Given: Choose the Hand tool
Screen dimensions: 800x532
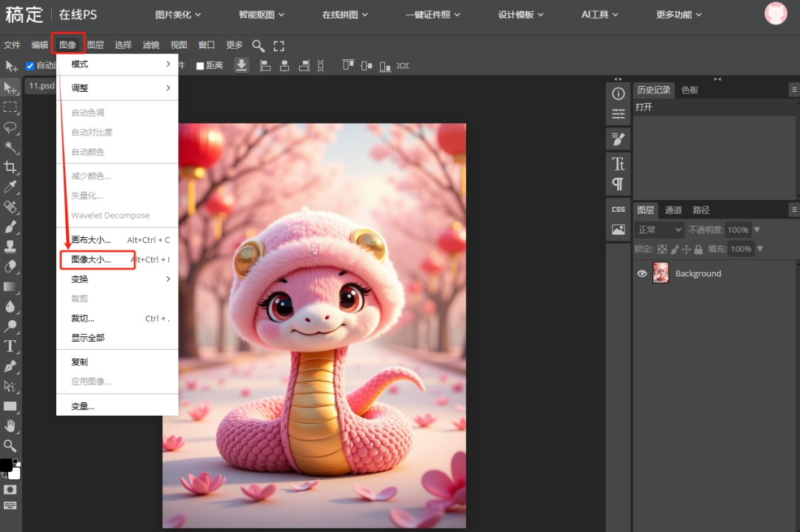Looking at the screenshot, I should pos(10,425).
